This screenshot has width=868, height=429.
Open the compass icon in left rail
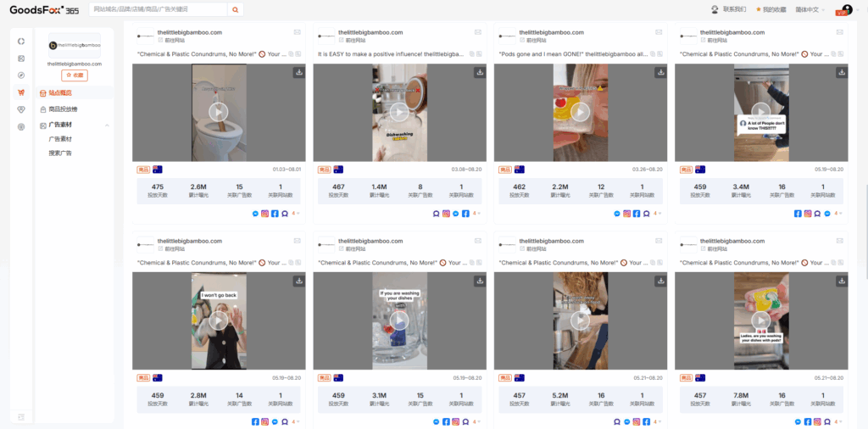click(21, 75)
